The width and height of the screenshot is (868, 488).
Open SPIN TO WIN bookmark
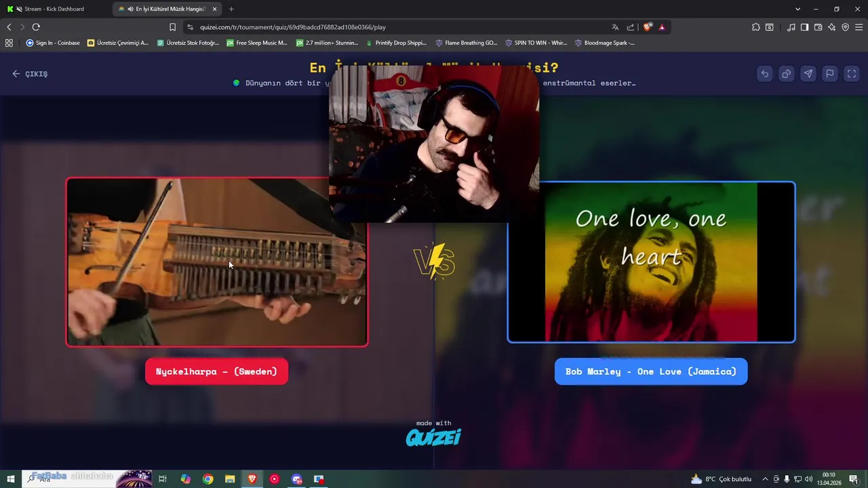point(536,43)
